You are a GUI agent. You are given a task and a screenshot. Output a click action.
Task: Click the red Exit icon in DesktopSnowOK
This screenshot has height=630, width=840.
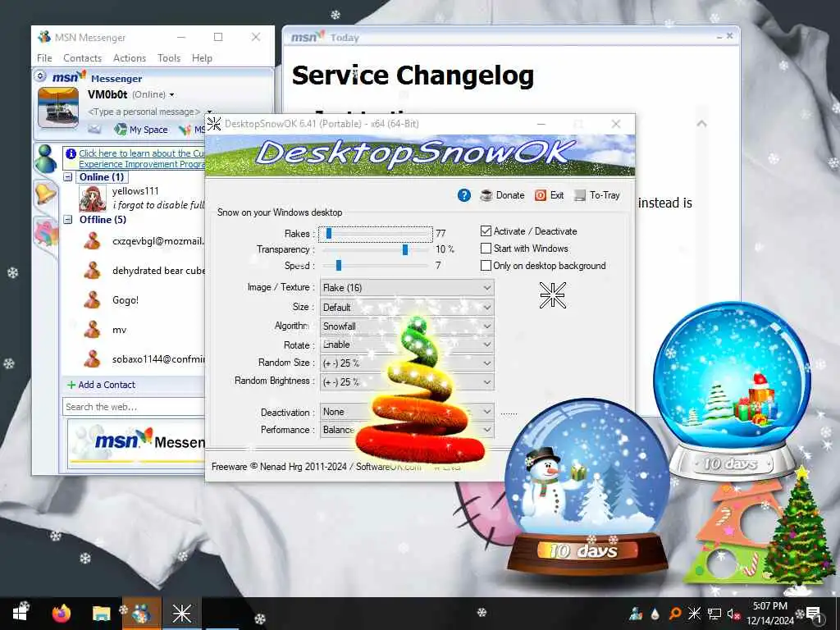coord(541,195)
